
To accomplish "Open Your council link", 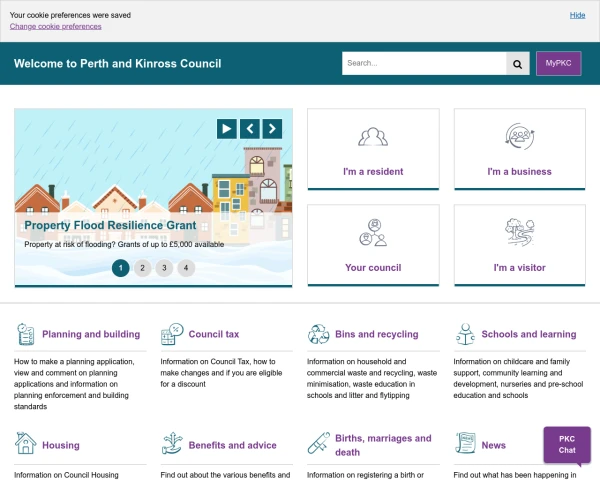I will [373, 268].
